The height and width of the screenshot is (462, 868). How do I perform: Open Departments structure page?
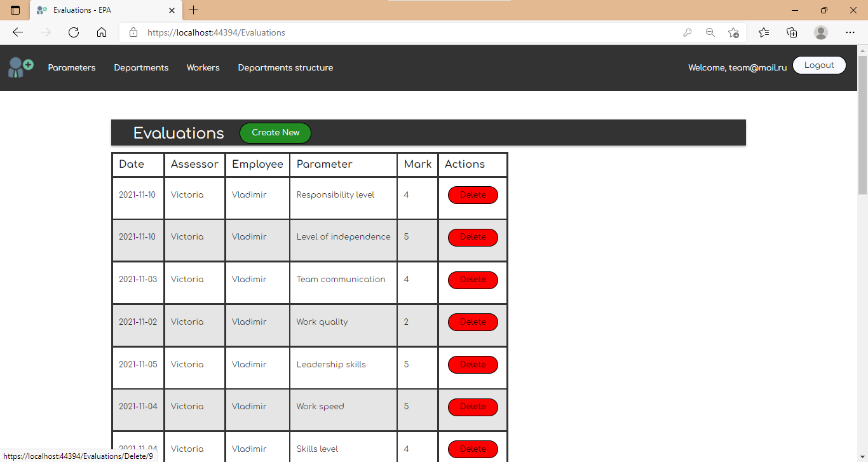click(285, 67)
